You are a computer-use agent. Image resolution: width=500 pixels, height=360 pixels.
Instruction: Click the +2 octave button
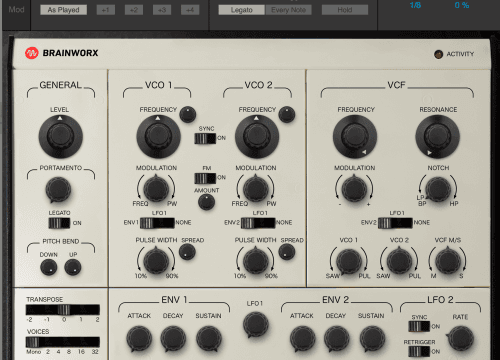134,10
